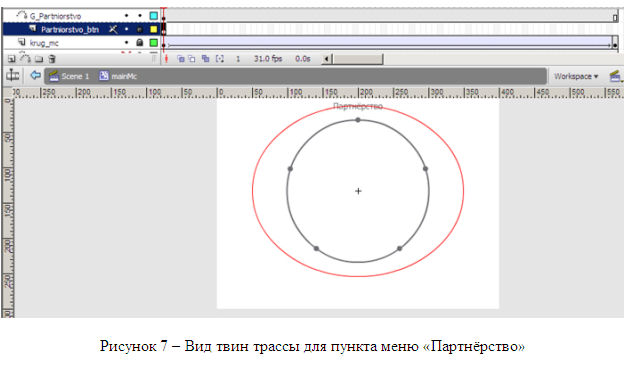Enable the Onion Skin icon

[181, 59]
